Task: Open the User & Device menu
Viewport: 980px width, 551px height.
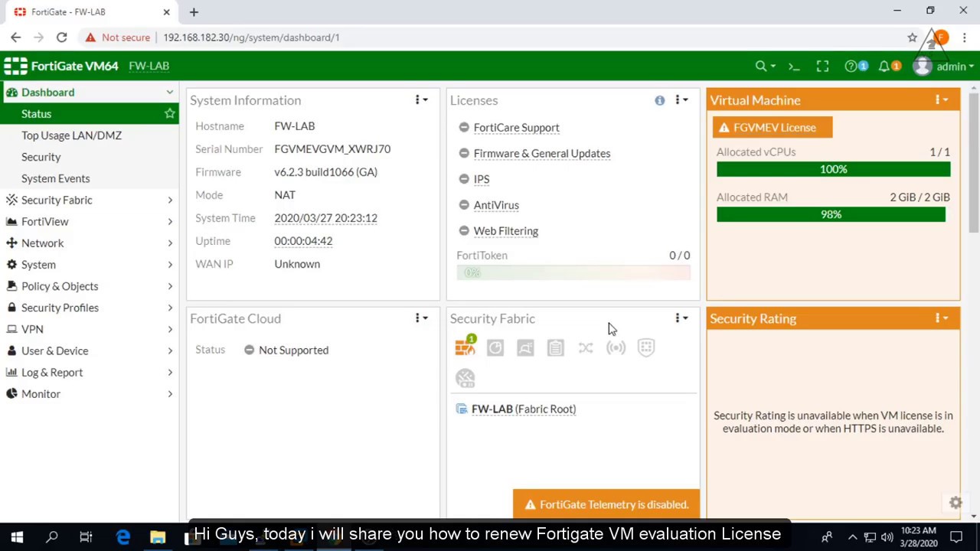Action: (x=90, y=350)
